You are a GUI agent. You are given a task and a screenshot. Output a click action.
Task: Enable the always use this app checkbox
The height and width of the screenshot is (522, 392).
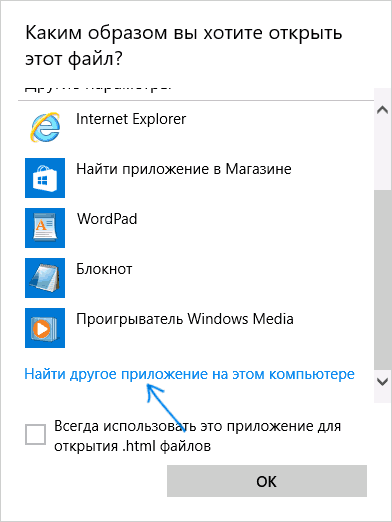[x=35, y=434]
